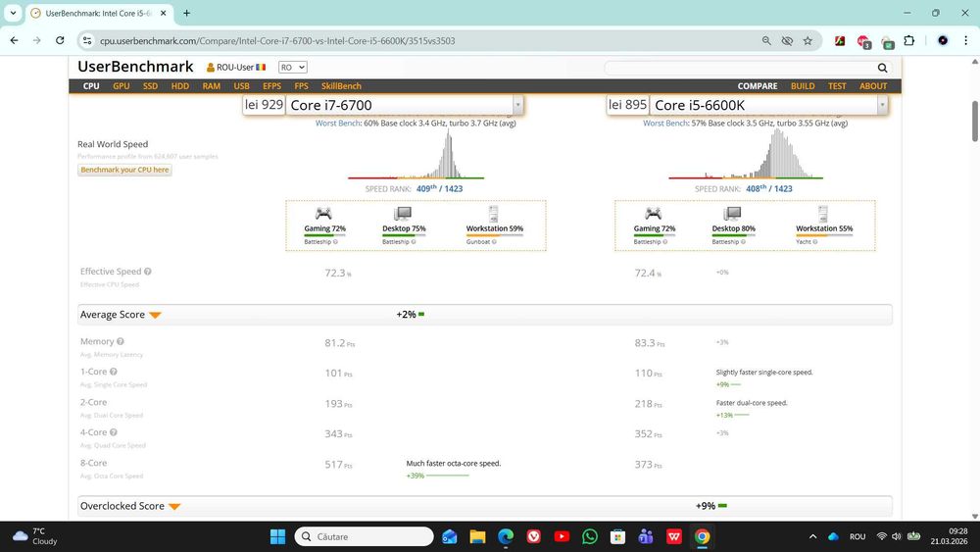The width and height of the screenshot is (980, 552).
Task: Open the help icon beside 1-Core
Action: (113, 372)
